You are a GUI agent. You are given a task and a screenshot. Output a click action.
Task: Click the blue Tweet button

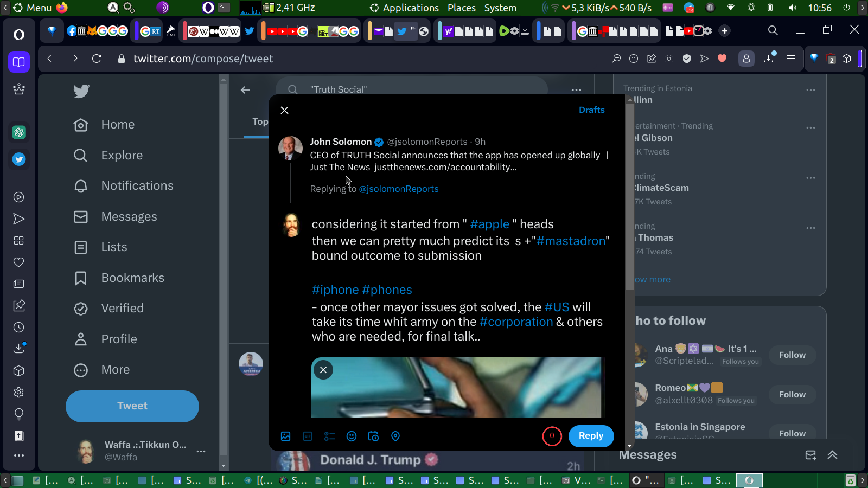coord(132,406)
